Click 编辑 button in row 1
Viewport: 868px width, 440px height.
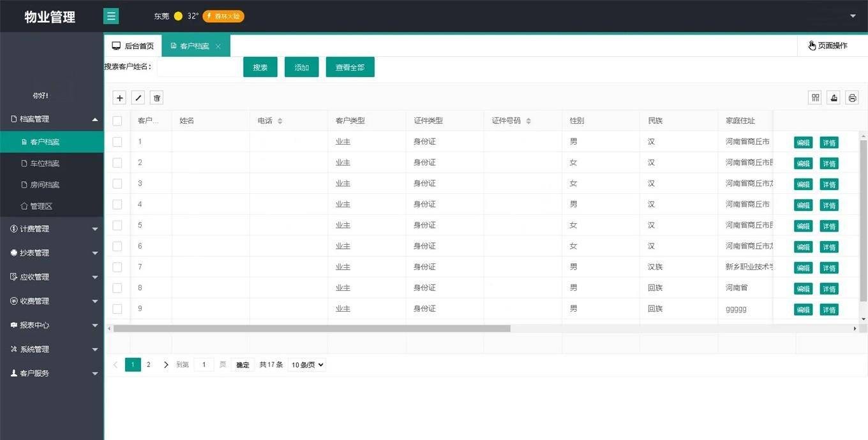pos(804,143)
